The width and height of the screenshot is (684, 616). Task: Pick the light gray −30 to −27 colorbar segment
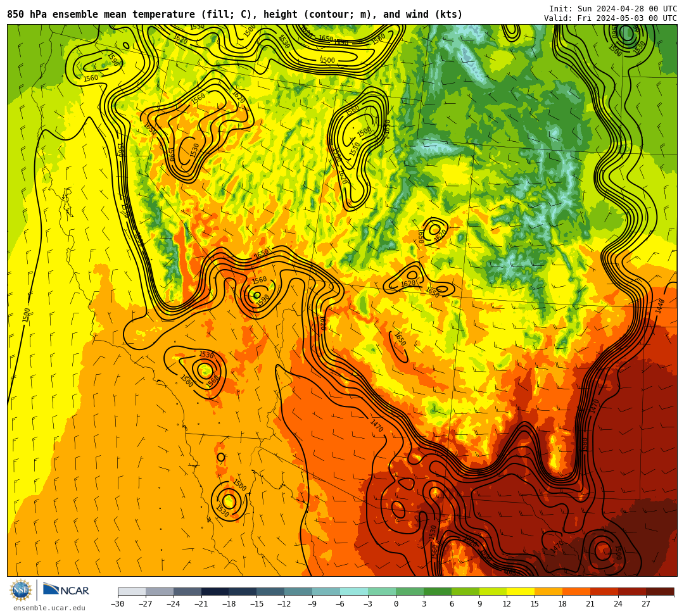click(x=132, y=591)
